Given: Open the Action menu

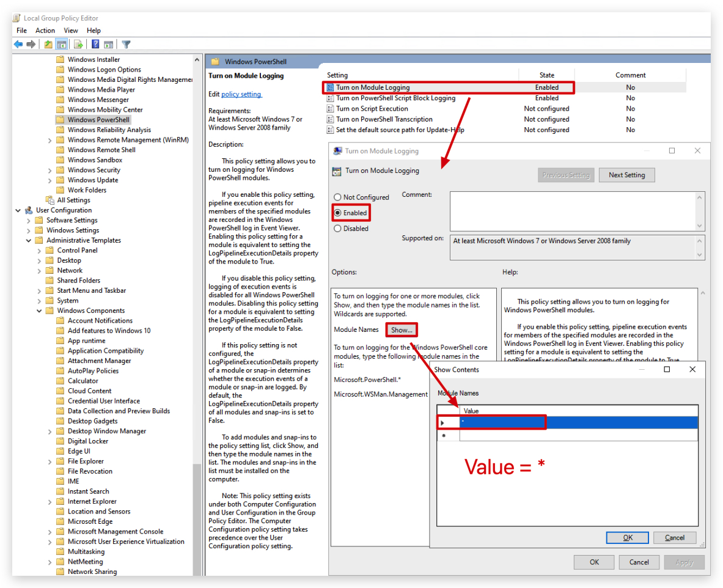Looking at the screenshot, I should [45, 31].
